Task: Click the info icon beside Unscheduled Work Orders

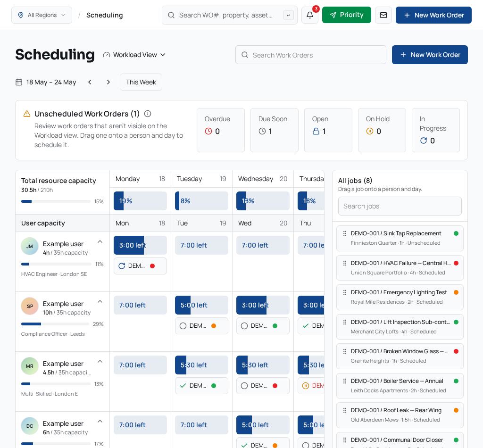Action: click(x=148, y=114)
